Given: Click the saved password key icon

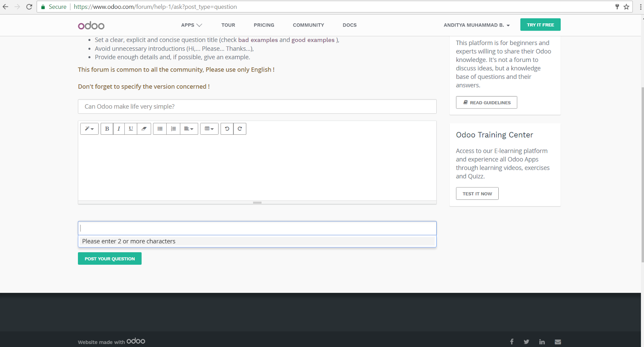Looking at the screenshot, I should click(x=617, y=7).
